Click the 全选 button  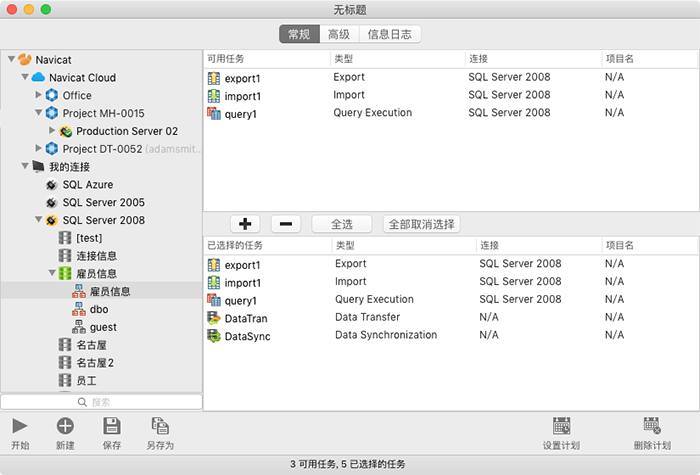(x=342, y=224)
